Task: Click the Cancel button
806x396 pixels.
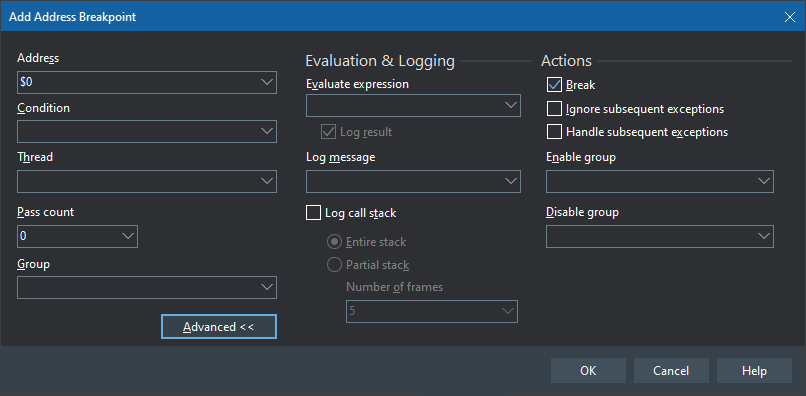Action: [x=671, y=371]
